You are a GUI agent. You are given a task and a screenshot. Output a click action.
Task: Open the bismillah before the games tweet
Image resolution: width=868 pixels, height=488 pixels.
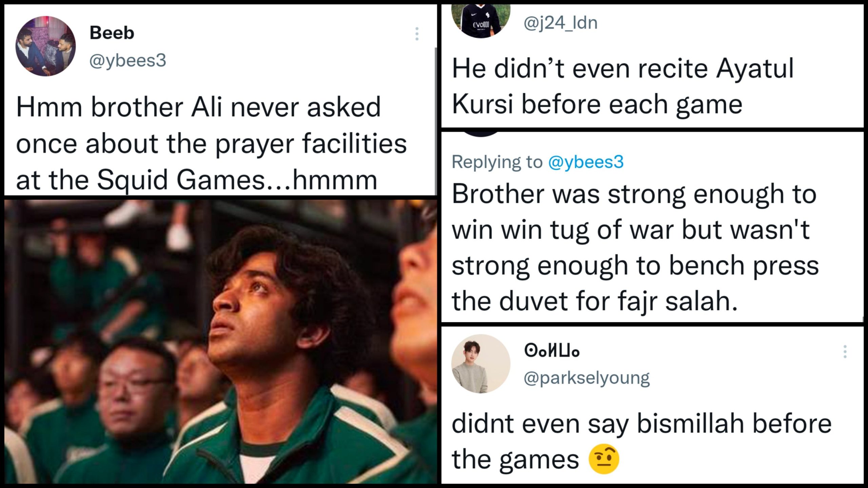point(642,441)
